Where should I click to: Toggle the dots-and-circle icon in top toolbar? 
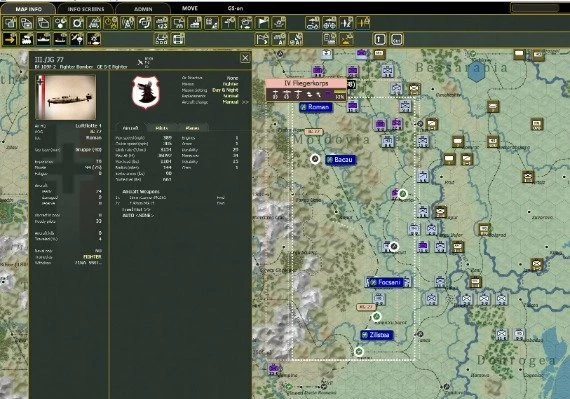point(60,23)
